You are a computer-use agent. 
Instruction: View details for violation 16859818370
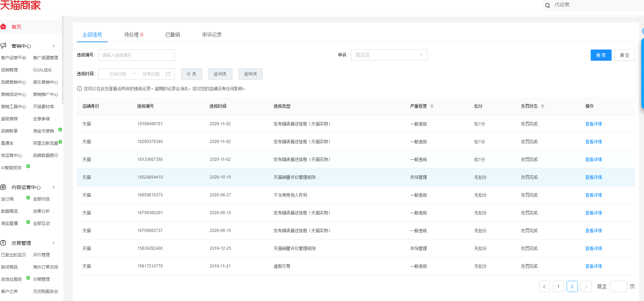593,195
